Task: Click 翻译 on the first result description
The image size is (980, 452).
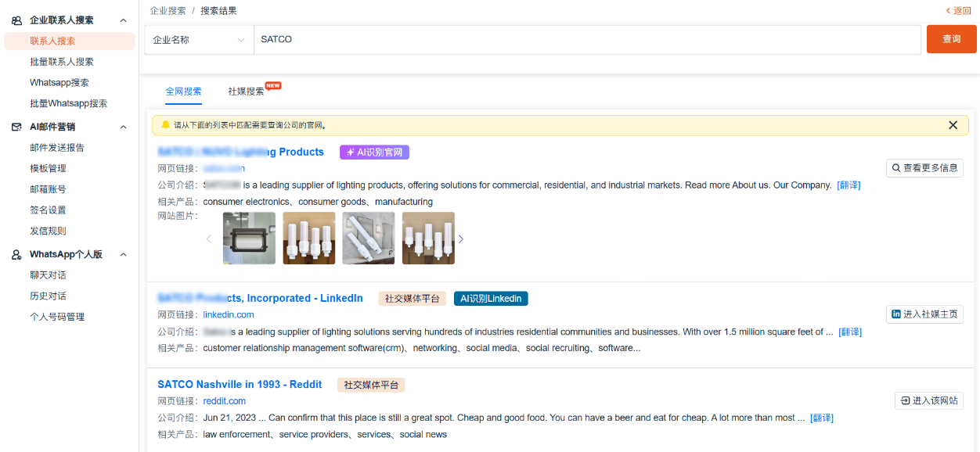Action: [x=848, y=185]
